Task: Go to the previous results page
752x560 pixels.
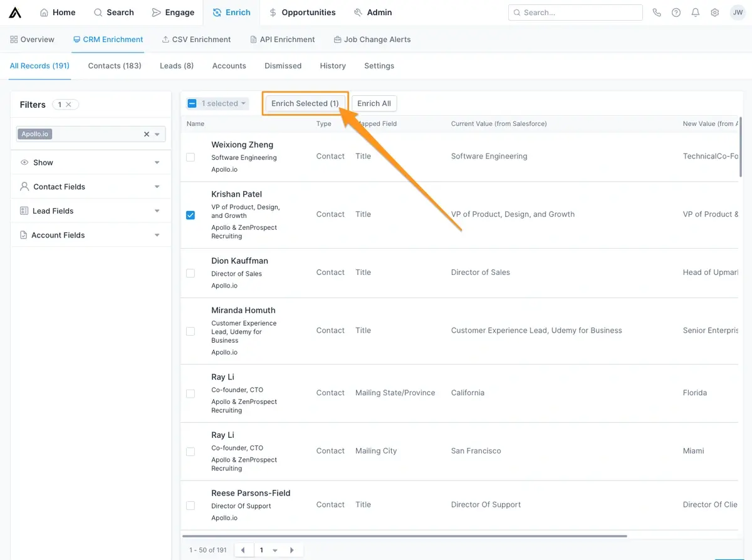Action: tap(243, 550)
